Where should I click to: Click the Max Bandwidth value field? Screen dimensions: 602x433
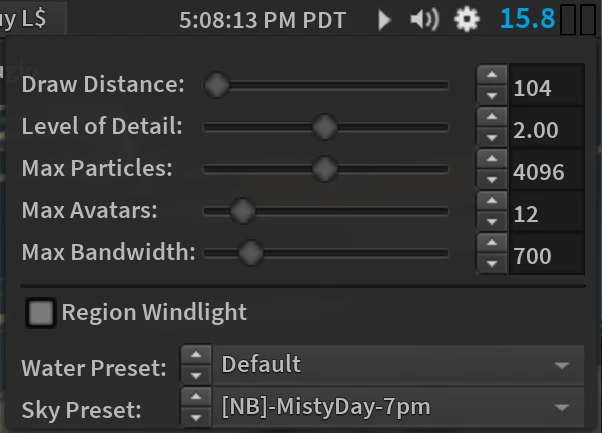(545, 256)
